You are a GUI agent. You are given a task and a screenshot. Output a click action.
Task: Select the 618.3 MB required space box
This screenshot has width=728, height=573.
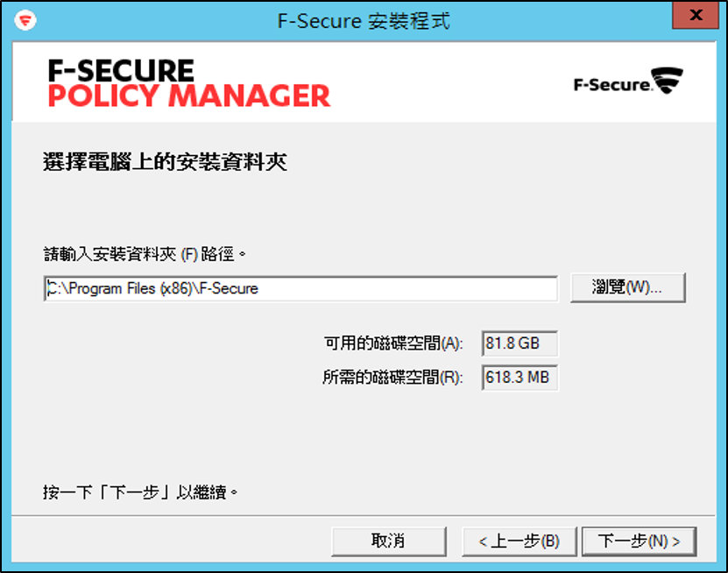tap(519, 378)
